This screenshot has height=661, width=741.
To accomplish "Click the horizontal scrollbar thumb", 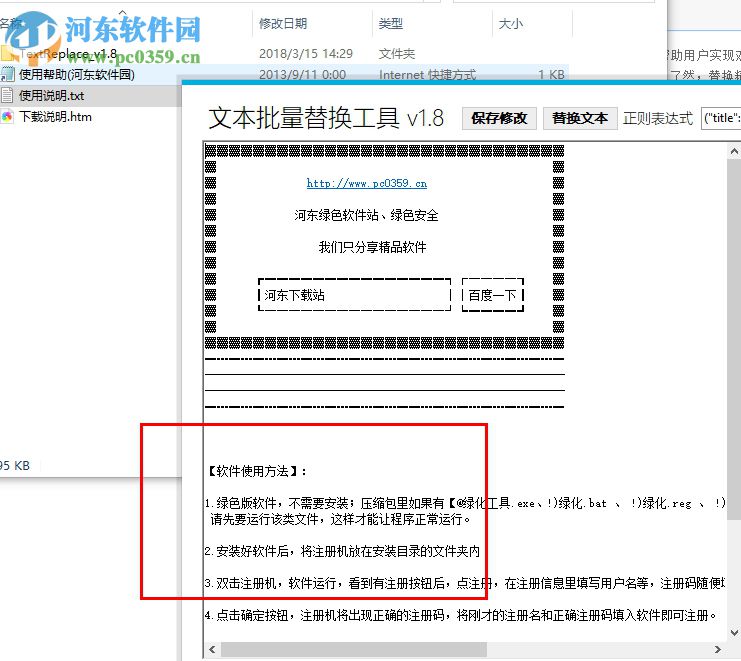I will pos(354,649).
